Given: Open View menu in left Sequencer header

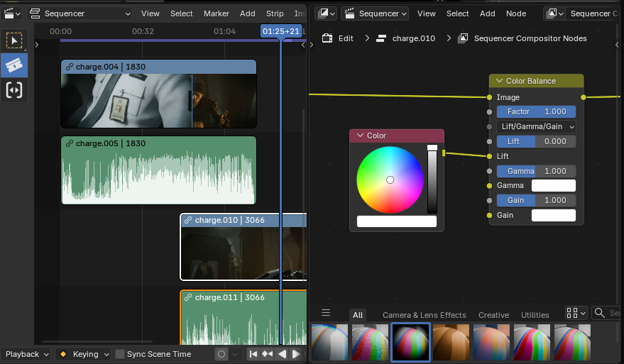Looking at the screenshot, I should pos(150,13).
